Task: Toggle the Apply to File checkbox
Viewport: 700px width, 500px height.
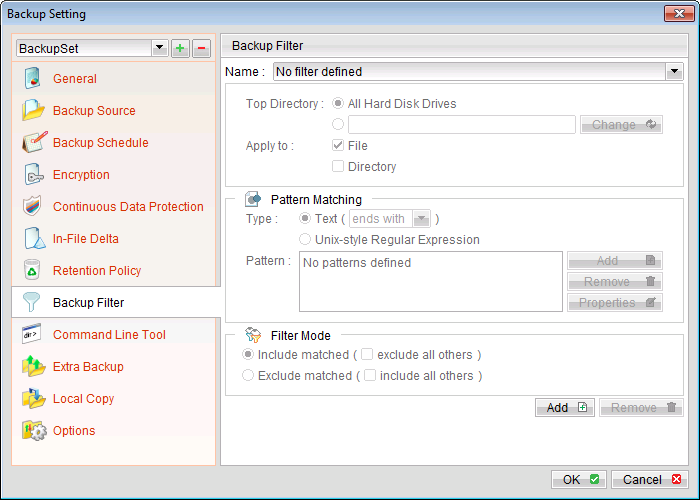Action: click(338, 145)
